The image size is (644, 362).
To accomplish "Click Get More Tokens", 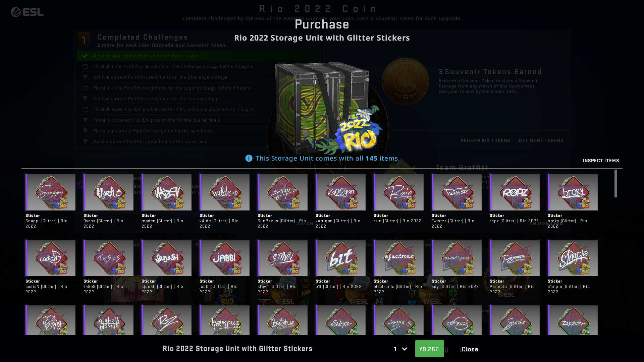I will [541, 140].
